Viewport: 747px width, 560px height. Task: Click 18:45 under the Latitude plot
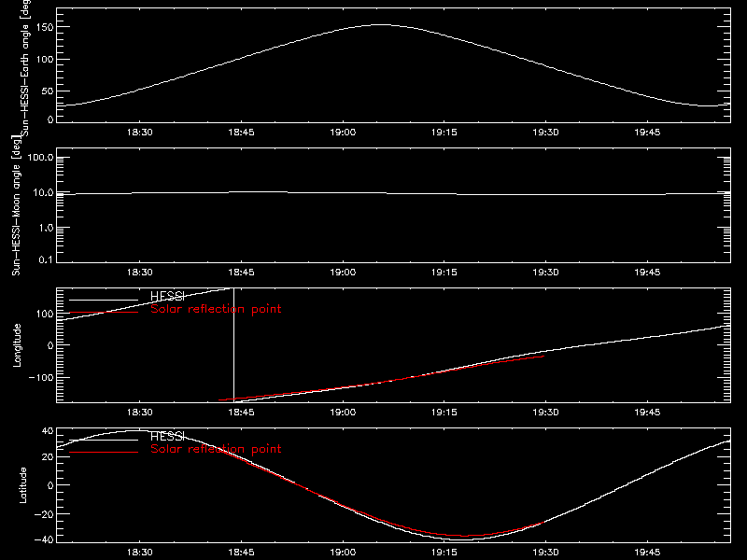coord(241,553)
